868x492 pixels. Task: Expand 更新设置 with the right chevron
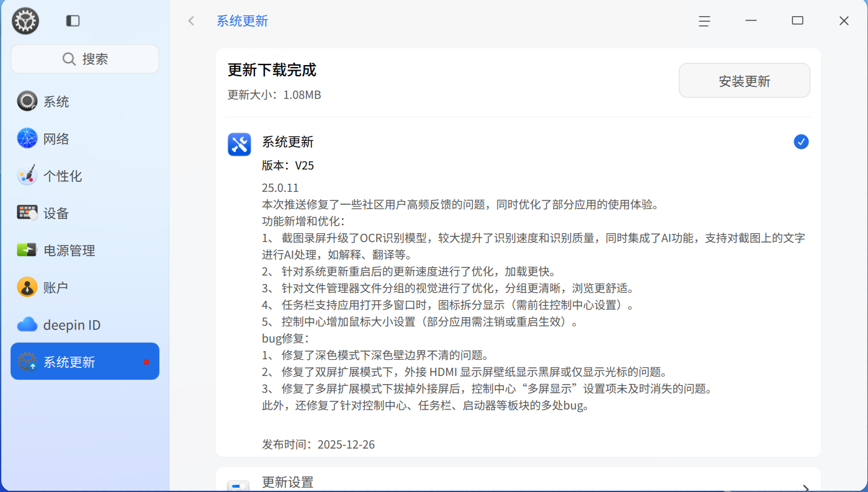pos(805,488)
